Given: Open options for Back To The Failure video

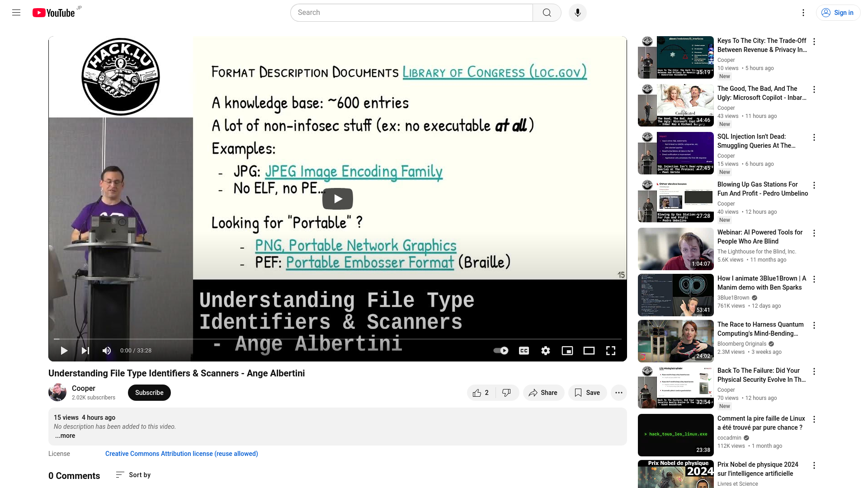Looking at the screenshot, I should coord(814,371).
